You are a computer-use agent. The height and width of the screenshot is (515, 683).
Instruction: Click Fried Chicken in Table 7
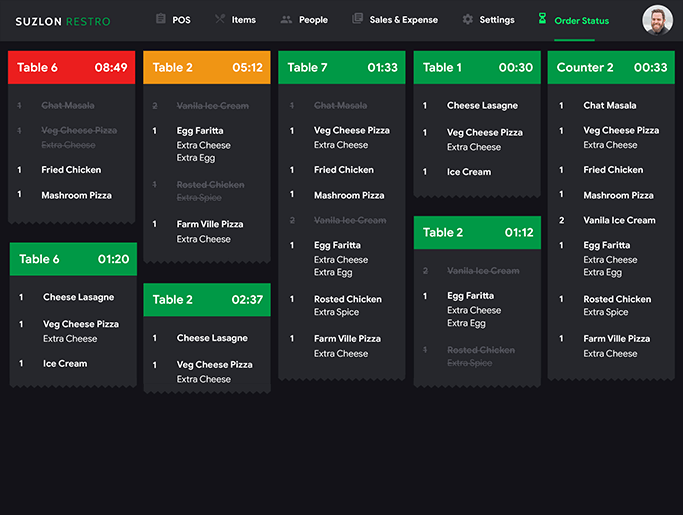pyautogui.click(x=342, y=169)
